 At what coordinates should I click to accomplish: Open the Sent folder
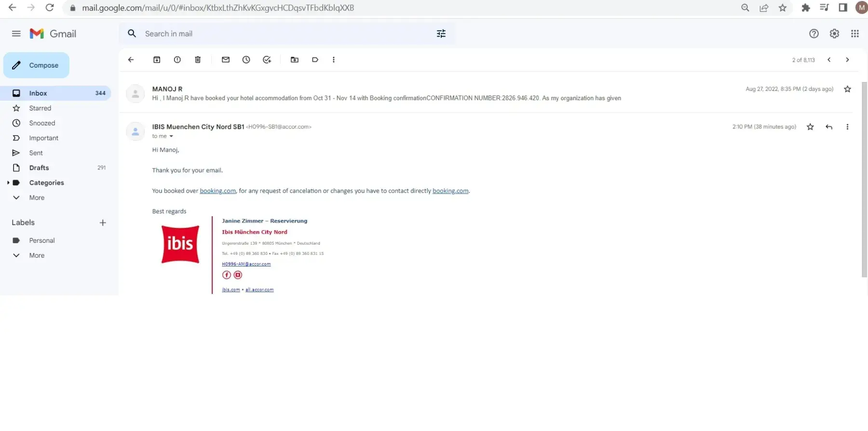(x=36, y=153)
